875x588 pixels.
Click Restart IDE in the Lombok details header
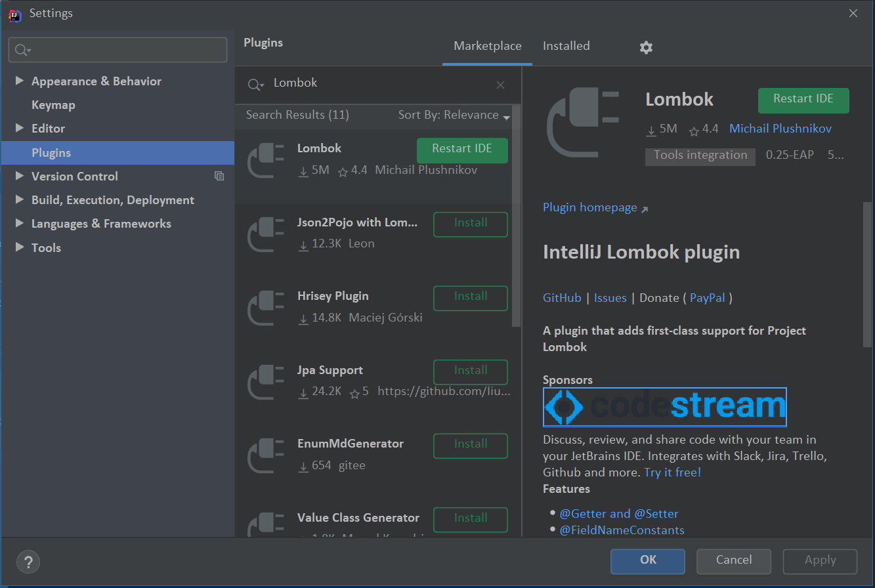803,100
